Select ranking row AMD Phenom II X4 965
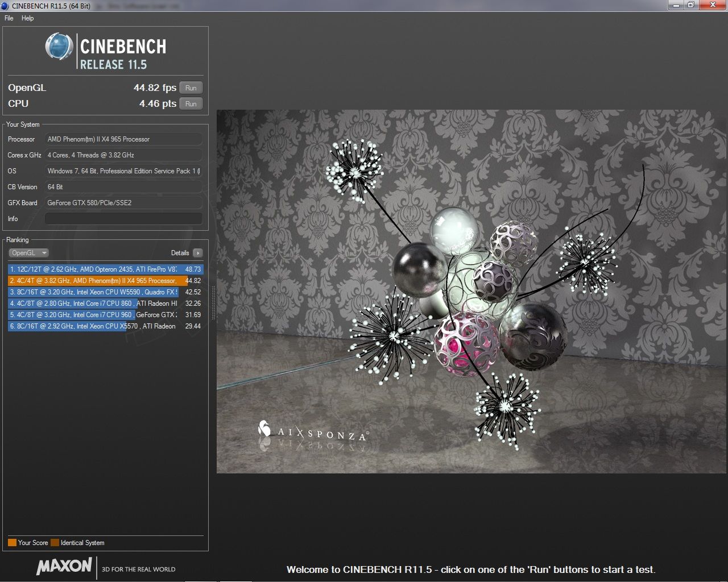Screen dimensions: 728x582 click(105, 281)
